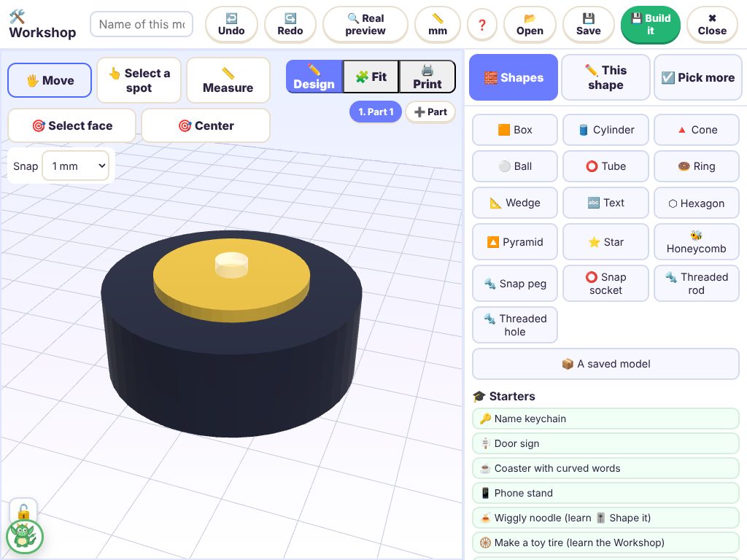Load the Door sign starter
Image resolution: width=747 pixels, height=560 pixels.
(x=605, y=443)
